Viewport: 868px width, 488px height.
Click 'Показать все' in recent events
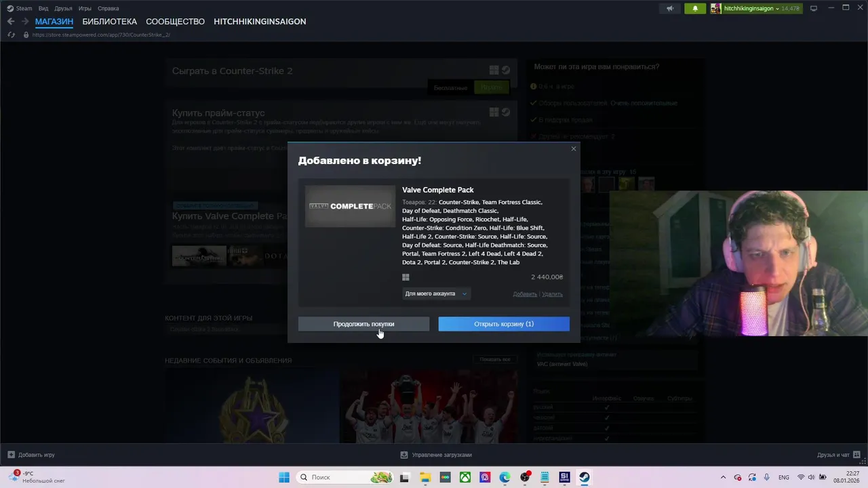(495, 359)
